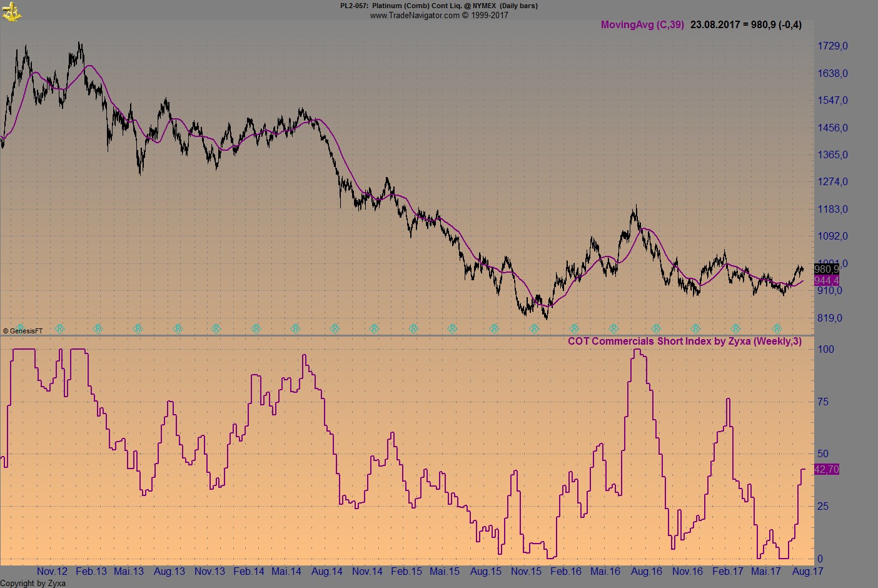Click the 1729,0 price axis label
The height and width of the screenshot is (588, 878).
click(832, 46)
